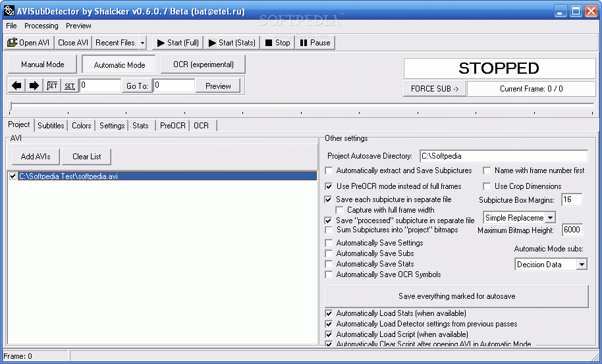The width and height of the screenshot is (602, 364).
Task: Uncheck Save each subpicture in separate file
Action: (x=328, y=199)
